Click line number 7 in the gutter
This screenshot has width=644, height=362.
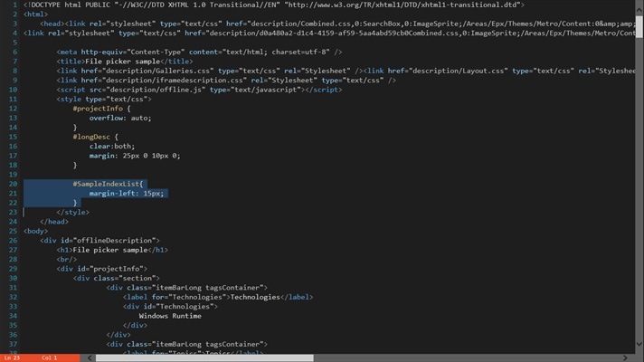pos(15,62)
